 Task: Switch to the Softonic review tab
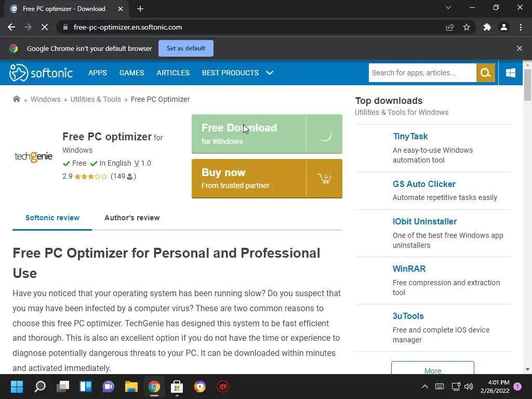click(52, 218)
